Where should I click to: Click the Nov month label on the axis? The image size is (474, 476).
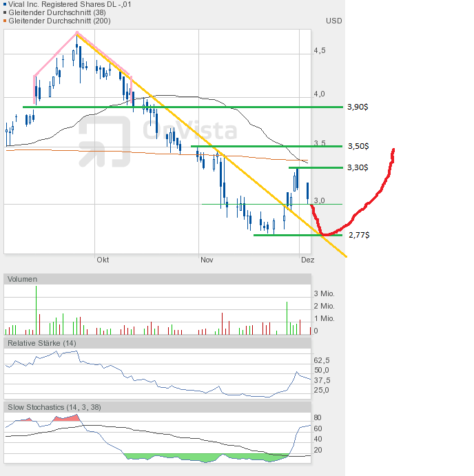(x=207, y=260)
